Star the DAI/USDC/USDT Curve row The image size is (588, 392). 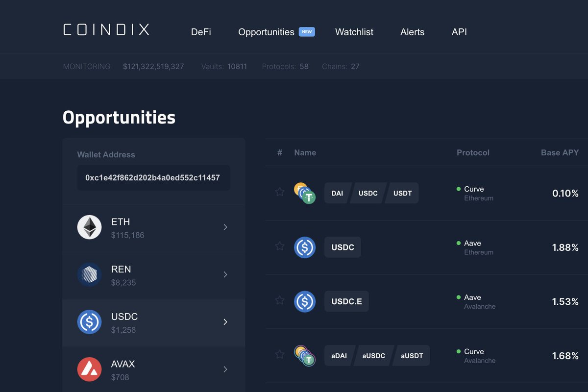(x=279, y=192)
